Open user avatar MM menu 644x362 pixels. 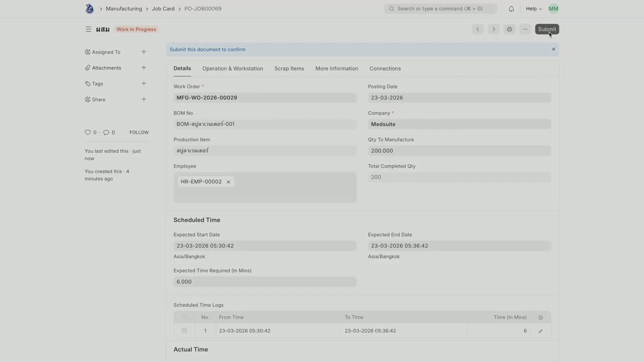553,9
